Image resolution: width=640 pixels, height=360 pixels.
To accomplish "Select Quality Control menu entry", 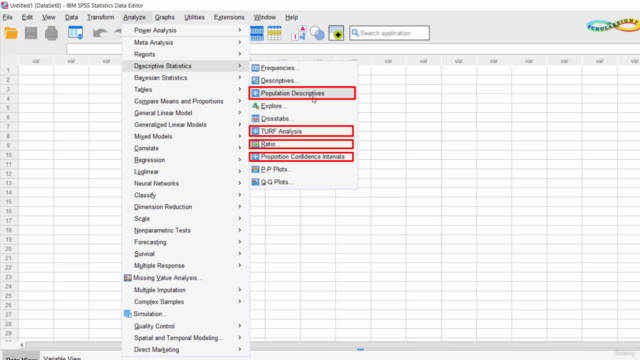I will pyautogui.click(x=186, y=326).
